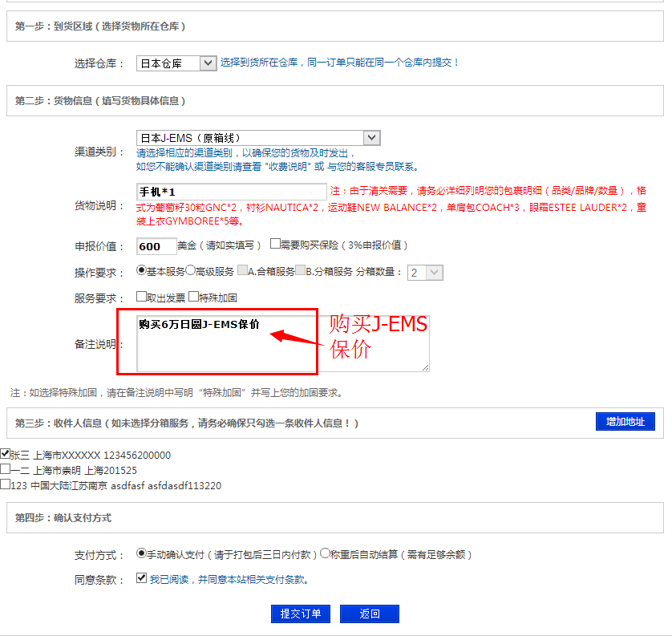Select the 基本服务 radio button
This screenshot has width=672, height=636.
[x=142, y=271]
